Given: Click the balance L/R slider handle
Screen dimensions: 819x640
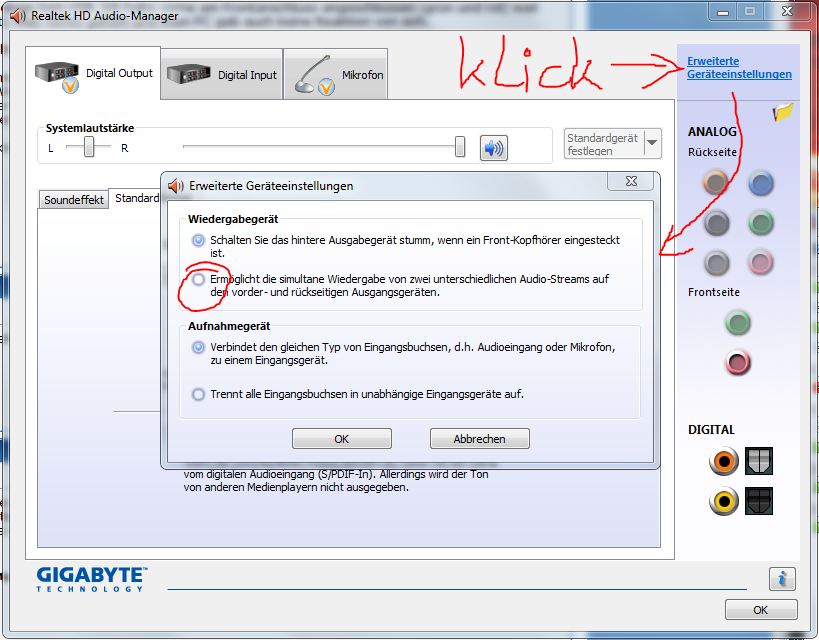Looking at the screenshot, I should point(89,147).
